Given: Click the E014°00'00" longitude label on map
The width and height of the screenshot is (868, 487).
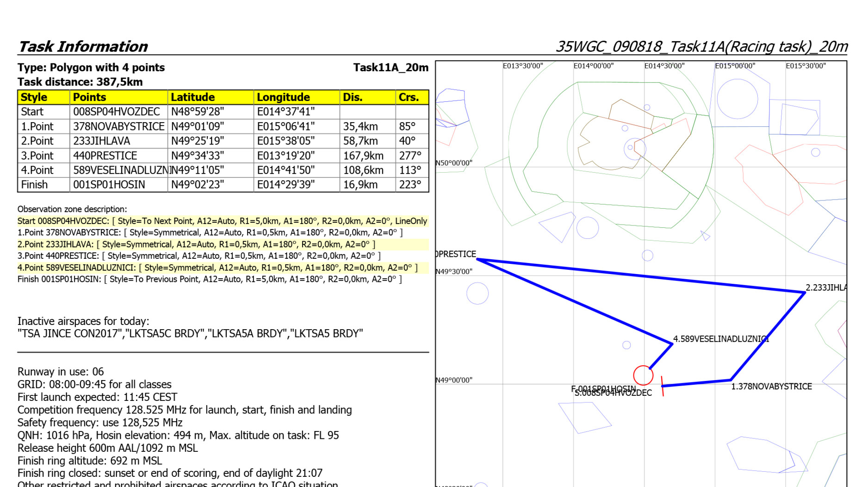Looking at the screenshot, I should point(593,66).
